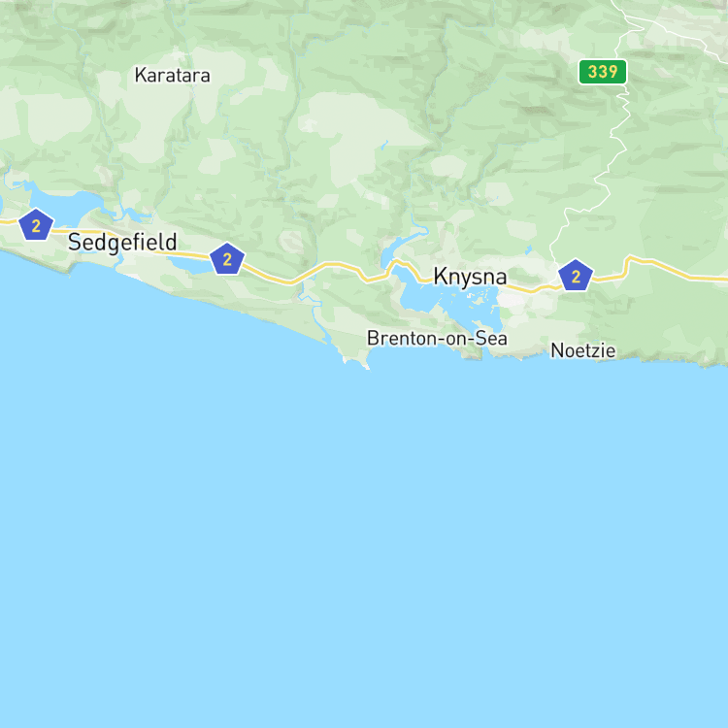Open the Knysna town label
This screenshot has width=728, height=728.
pyautogui.click(x=470, y=277)
